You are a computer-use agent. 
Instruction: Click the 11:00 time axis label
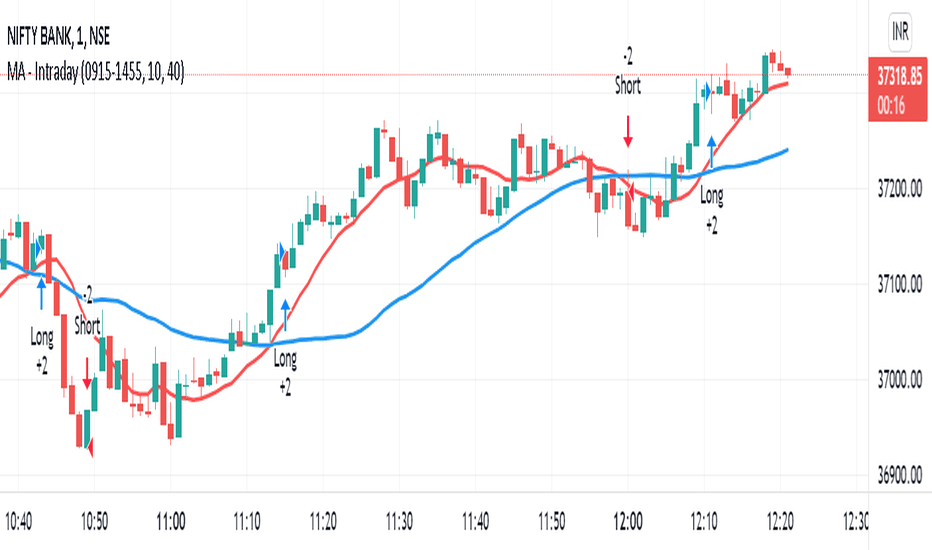click(x=171, y=522)
